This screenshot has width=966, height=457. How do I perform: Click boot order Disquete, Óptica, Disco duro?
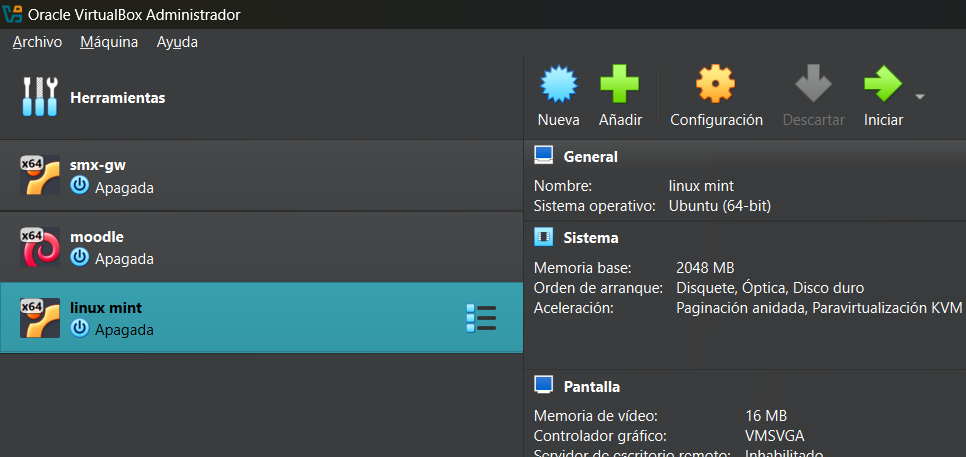[x=770, y=288]
